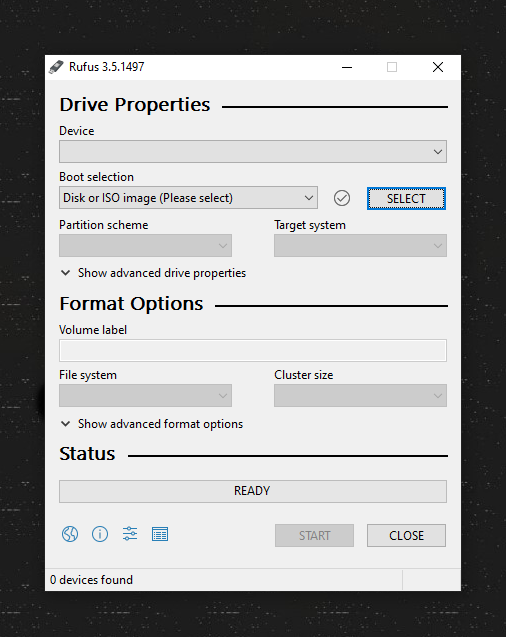The image size is (506, 637).
Task: Click the Drive Properties heading
Action: pos(135,105)
